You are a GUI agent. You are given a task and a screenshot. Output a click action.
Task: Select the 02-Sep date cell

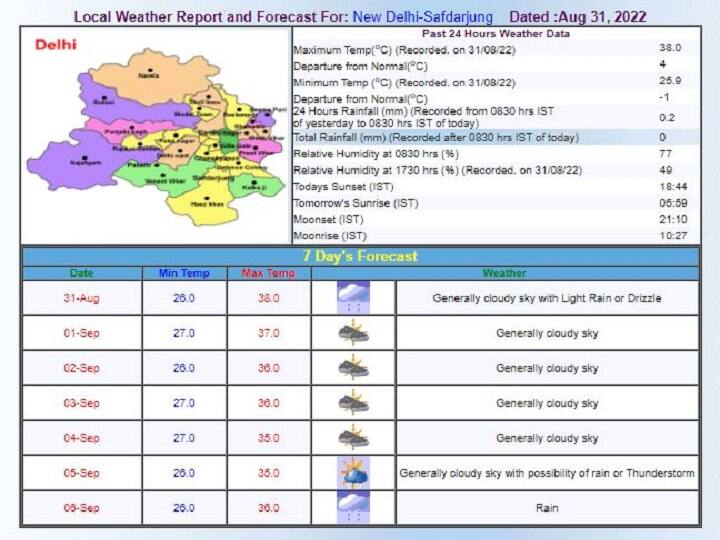[x=81, y=368]
